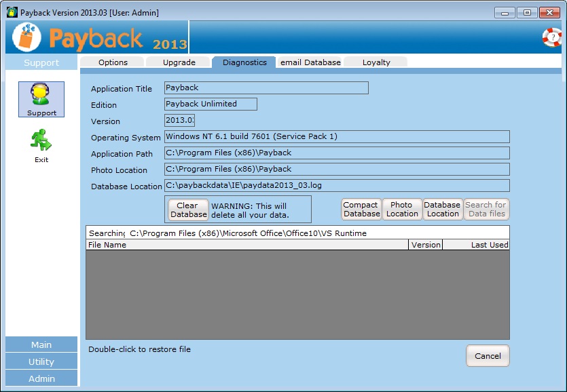Click the Compact Database button

(x=361, y=210)
